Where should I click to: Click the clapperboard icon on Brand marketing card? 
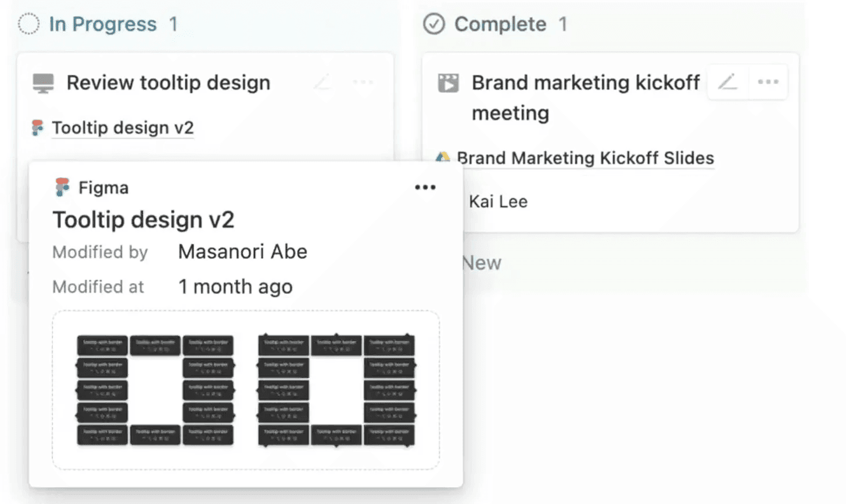pyautogui.click(x=448, y=83)
